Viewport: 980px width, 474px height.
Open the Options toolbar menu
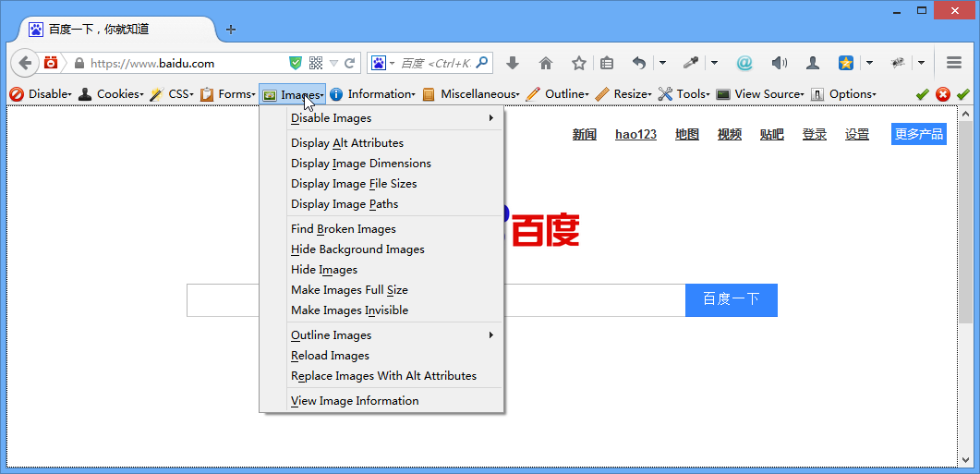(x=843, y=94)
